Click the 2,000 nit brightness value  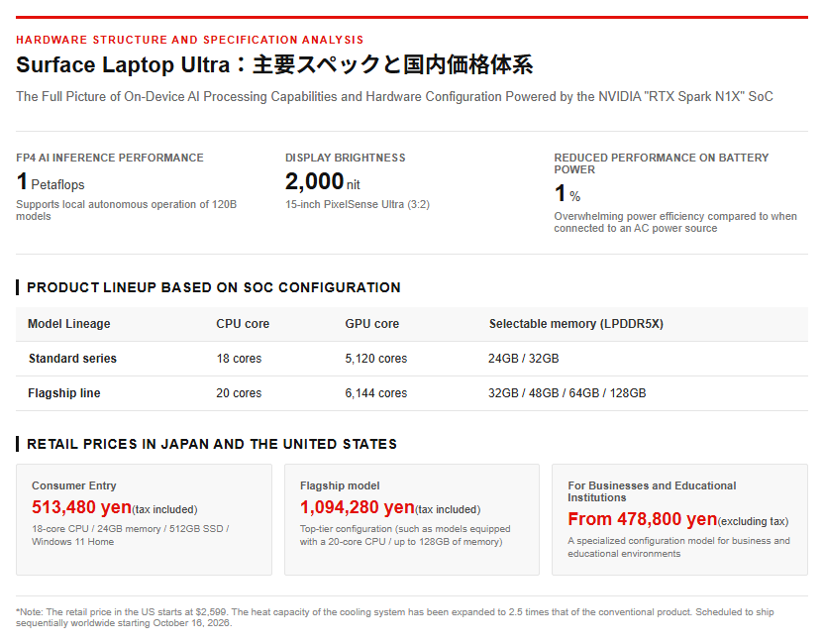click(x=323, y=182)
